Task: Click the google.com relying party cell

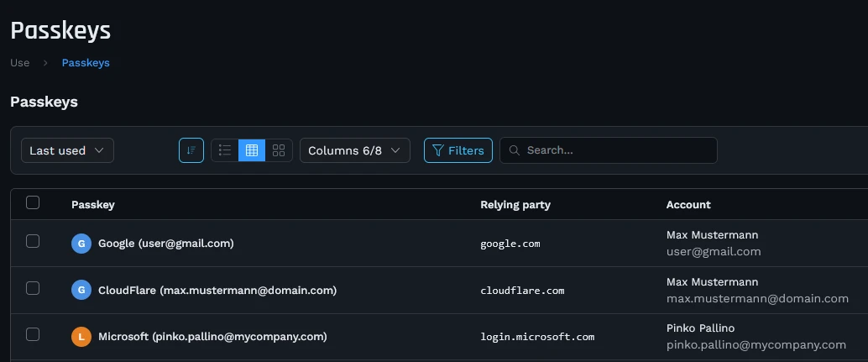Action: (x=510, y=244)
